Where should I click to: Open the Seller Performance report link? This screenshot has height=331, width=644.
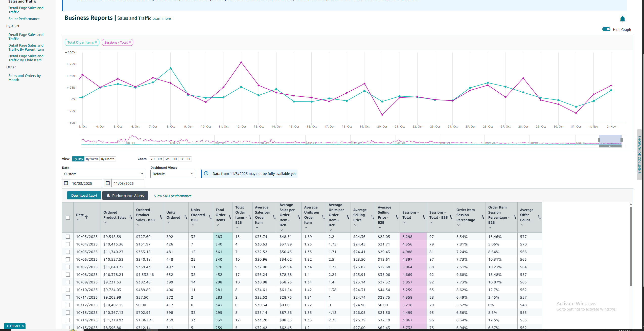pyautogui.click(x=24, y=19)
